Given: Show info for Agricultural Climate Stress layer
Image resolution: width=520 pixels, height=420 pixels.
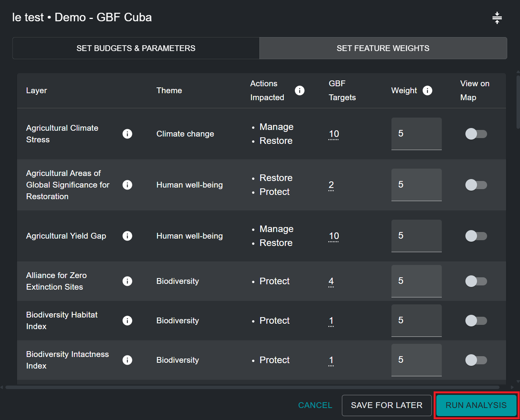Looking at the screenshot, I should point(127,134).
